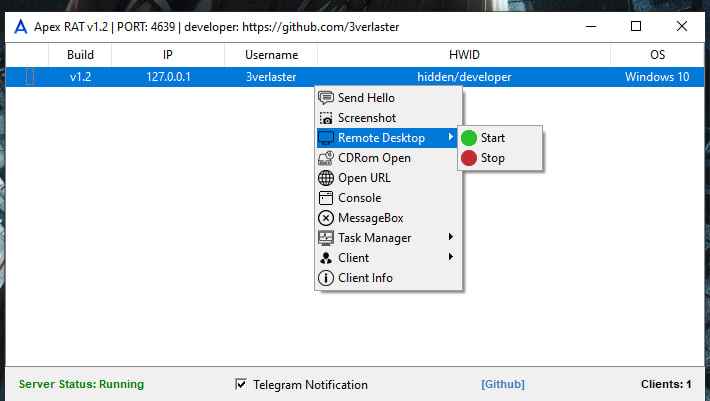Open the [Github] link in the status bar
The height and width of the screenshot is (401, 710).
(503, 384)
